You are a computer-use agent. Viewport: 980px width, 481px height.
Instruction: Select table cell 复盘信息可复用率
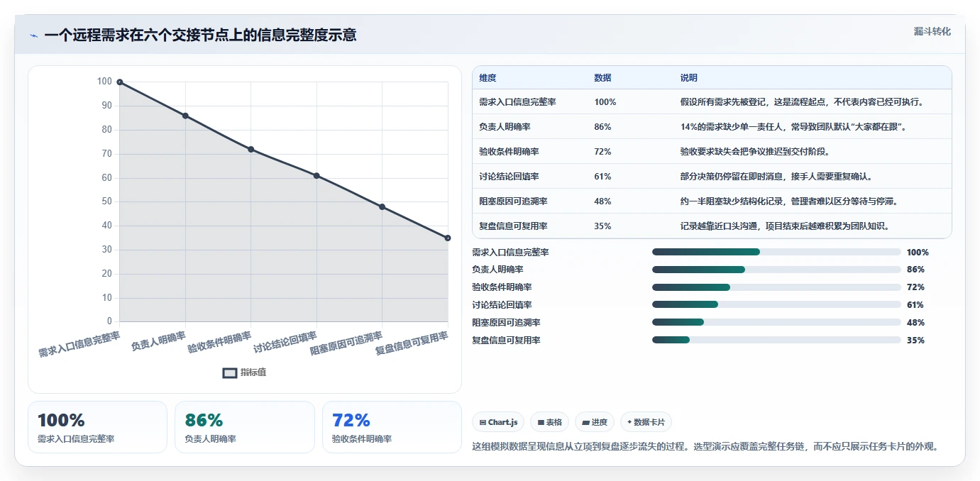coord(513,226)
